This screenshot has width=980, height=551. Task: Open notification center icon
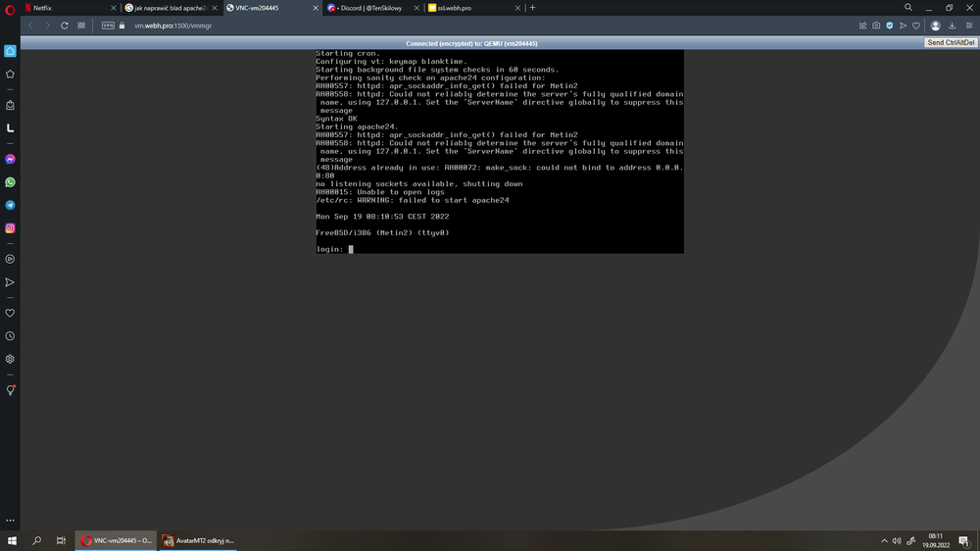(x=964, y=541)
